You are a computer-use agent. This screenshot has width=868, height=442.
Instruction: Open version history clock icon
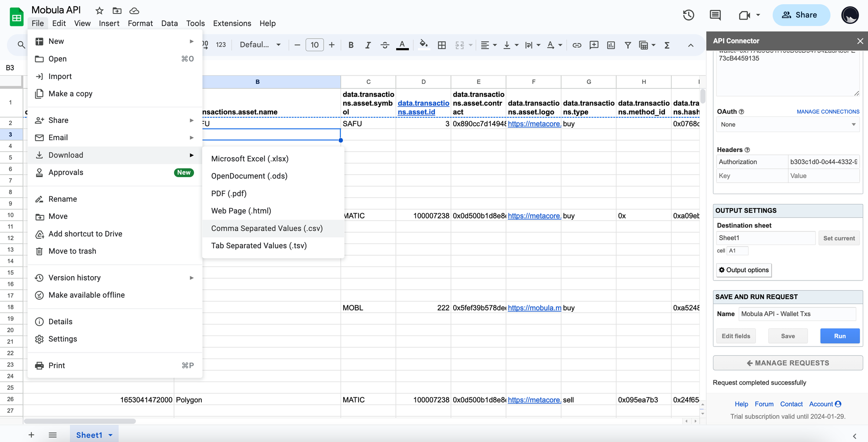pos(688,15)
